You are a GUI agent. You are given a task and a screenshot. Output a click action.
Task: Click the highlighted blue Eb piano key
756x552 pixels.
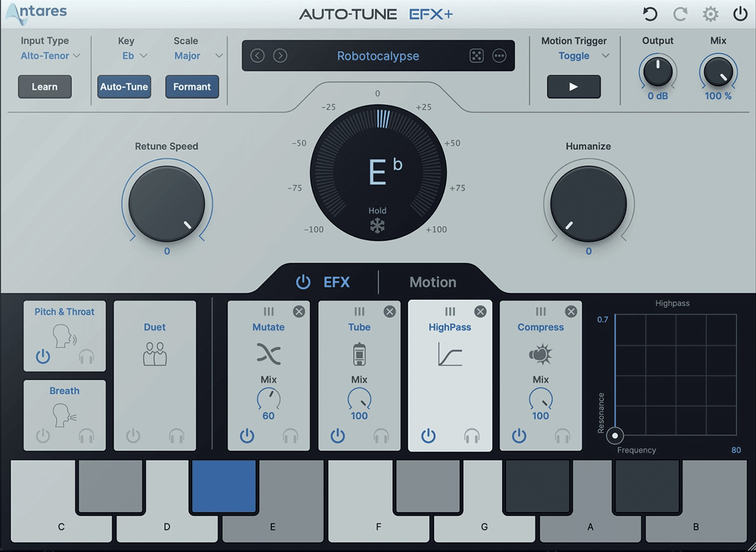pyautogui.click(x=224, y=485)
